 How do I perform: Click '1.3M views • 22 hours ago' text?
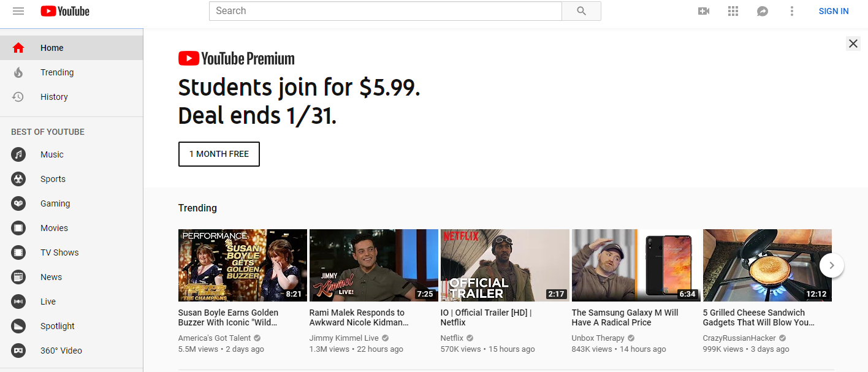point(356,349)
